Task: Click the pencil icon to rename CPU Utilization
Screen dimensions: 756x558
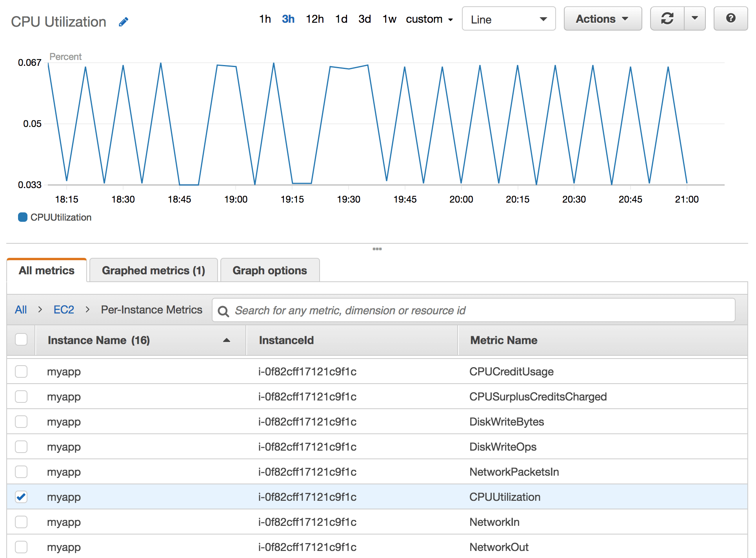Action: click(x=124, y=22)
